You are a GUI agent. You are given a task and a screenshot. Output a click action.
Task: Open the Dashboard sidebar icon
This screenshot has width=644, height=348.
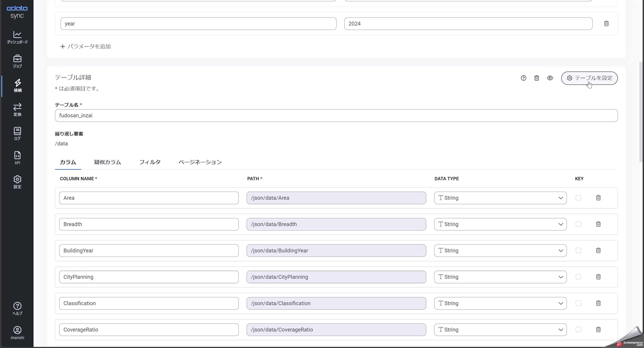17,38
